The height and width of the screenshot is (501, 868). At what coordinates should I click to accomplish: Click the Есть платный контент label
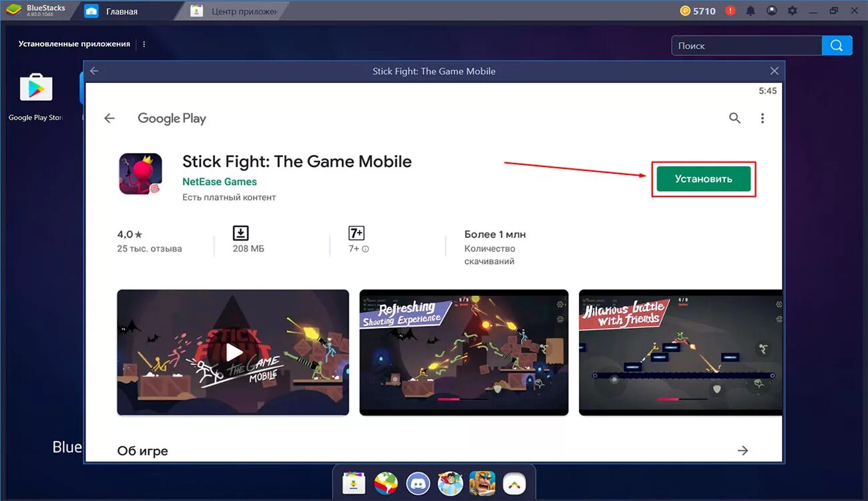click(229, 197)
